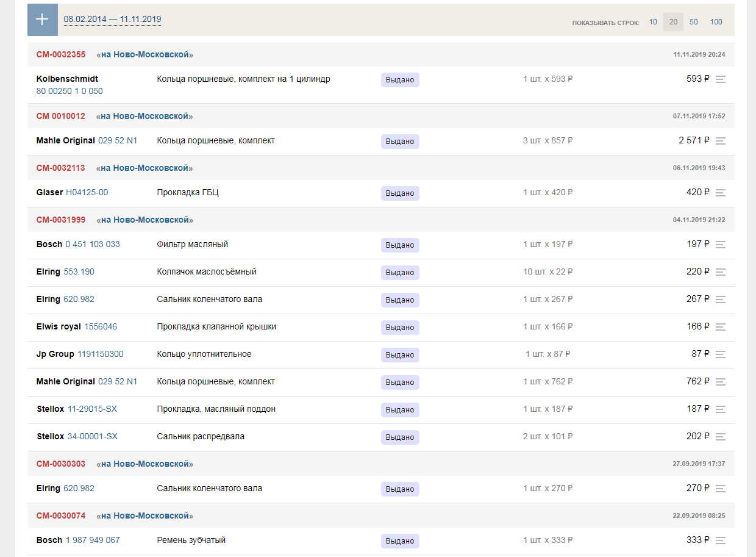
Task: Open the menu icon on the Elwis royal row
Action: point(721,327)
